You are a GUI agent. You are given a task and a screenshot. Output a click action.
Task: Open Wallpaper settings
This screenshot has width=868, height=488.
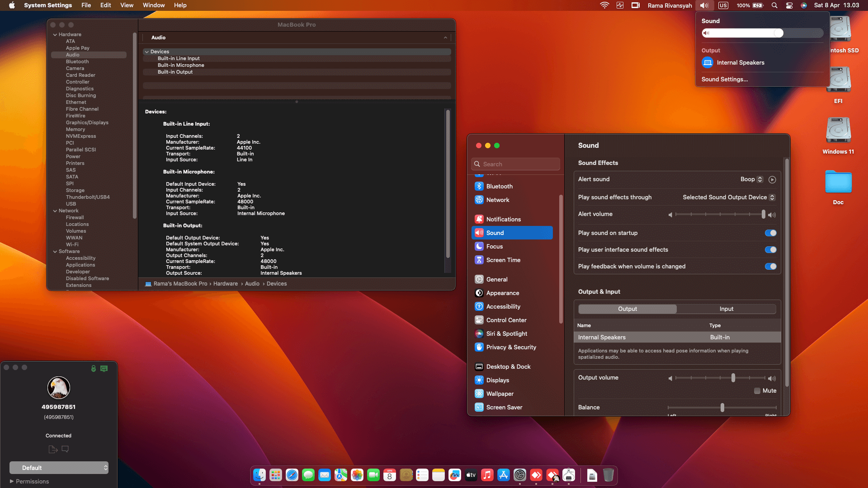tap(500, 394)
